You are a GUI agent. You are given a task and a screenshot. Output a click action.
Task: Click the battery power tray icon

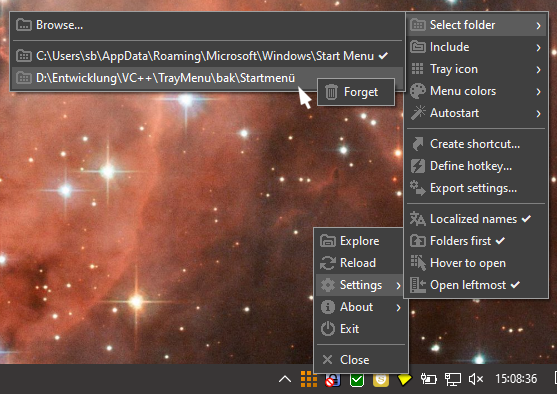pos(428,379)
